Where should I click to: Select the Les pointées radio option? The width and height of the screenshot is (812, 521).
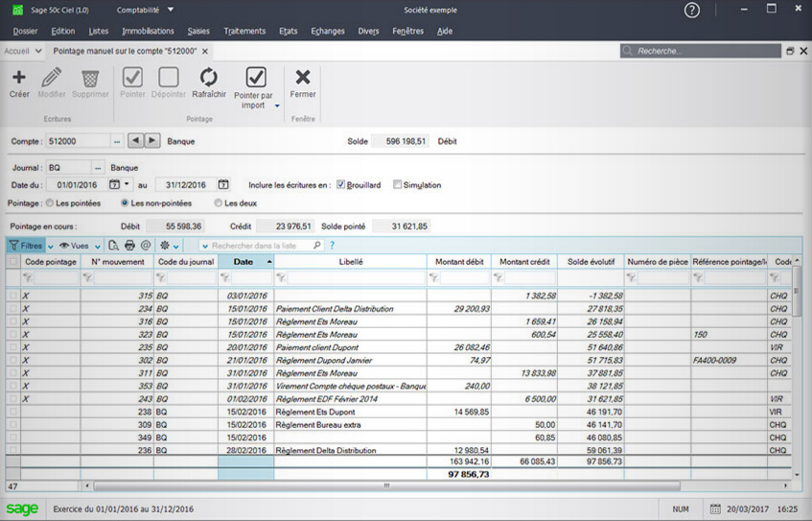pyautogui.click(x=50, y=203)
